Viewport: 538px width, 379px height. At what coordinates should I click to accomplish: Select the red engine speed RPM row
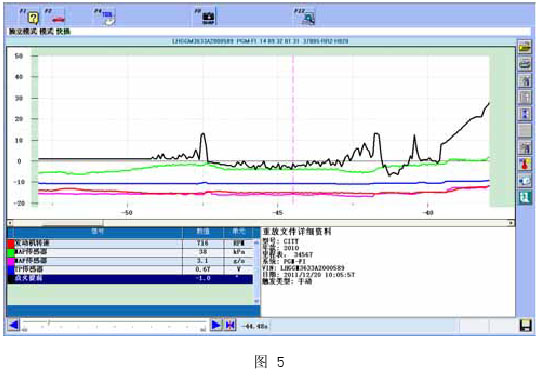click(x=130, y=243)
